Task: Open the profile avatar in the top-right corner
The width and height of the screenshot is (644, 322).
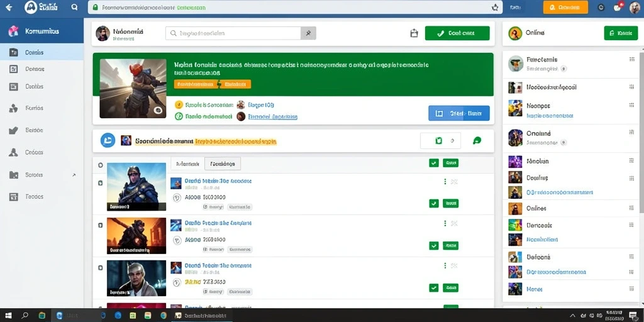Action: [x=635, y=8]
